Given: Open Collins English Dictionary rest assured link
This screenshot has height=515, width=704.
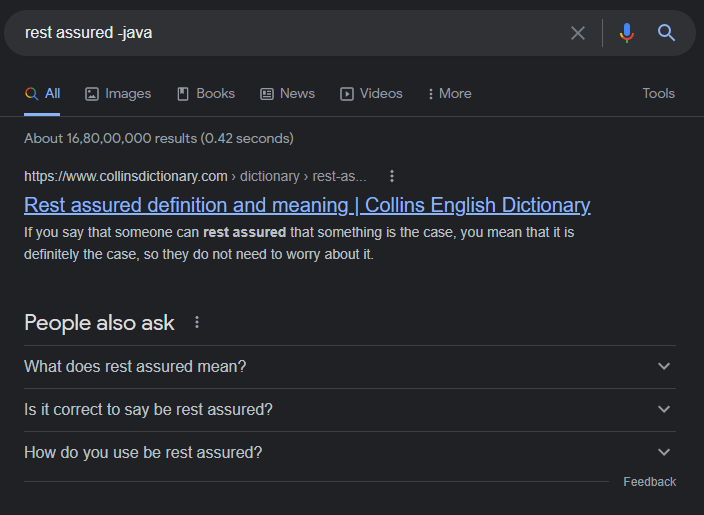Looking at the screenshot, I should [x=307, y=205].
